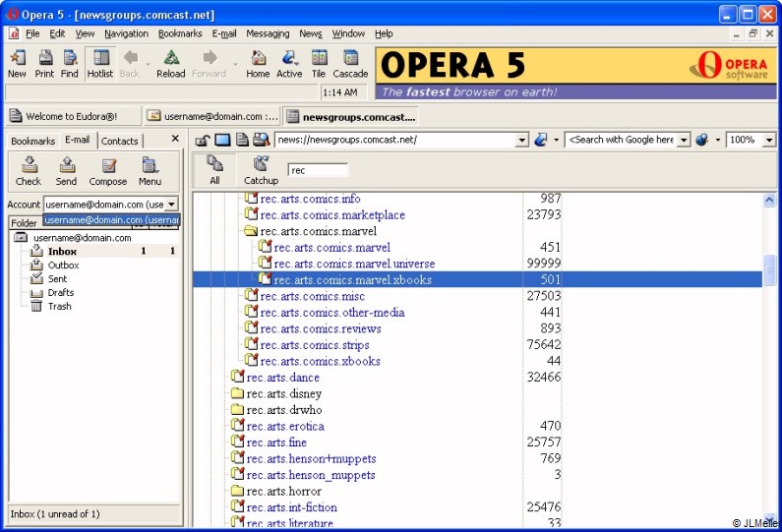Click the scroll up arrow of newsgroup list
The height and width of the screenshot is (532, 782).
click(769, 200)
